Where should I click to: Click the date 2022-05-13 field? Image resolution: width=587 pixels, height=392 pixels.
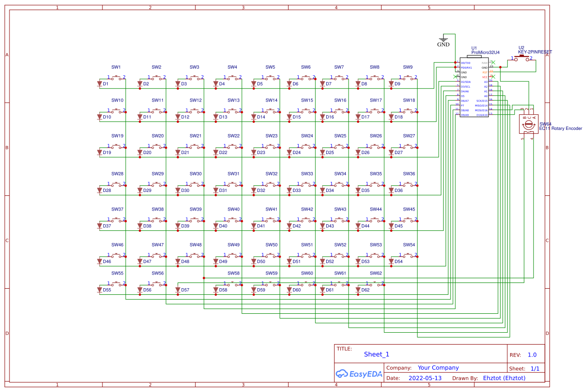click(x=425, y=378)
